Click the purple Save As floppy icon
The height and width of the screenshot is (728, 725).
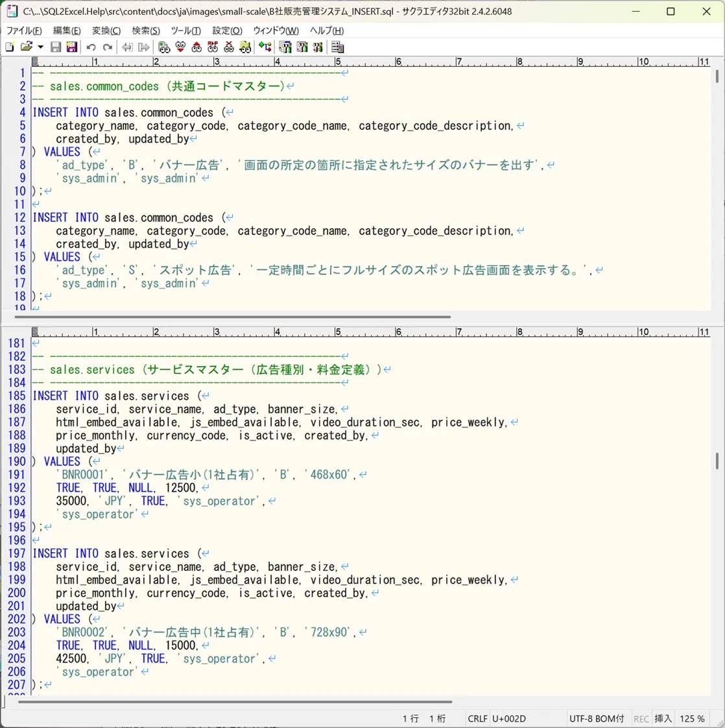coord(71,47)
